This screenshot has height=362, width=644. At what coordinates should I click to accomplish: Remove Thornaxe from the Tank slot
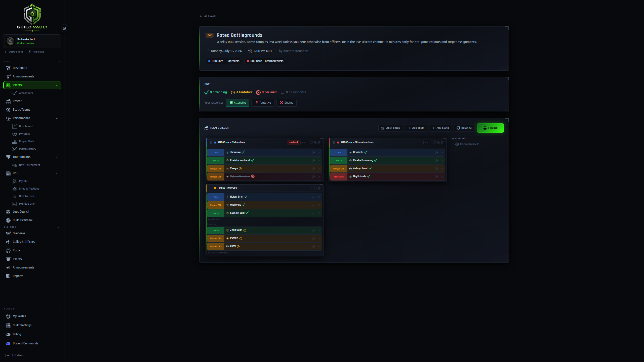pyautogui.click(x=319, y=153)
